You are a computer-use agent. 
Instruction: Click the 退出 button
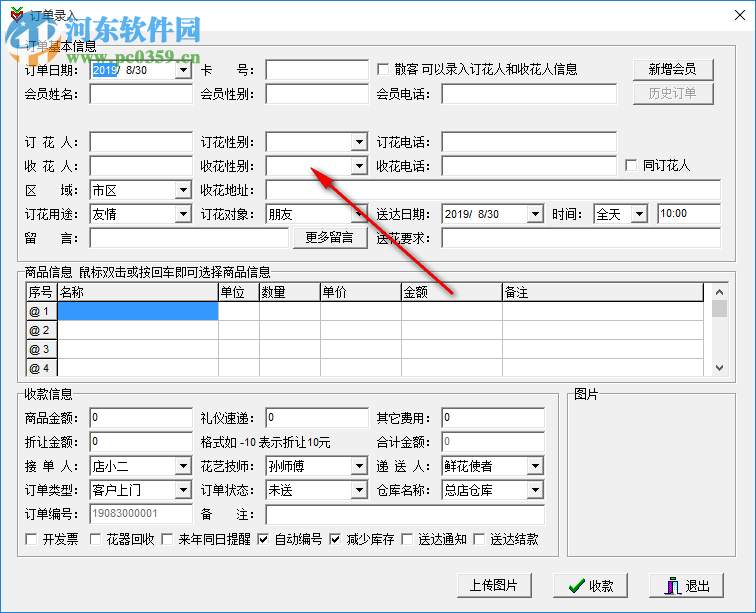coord(687,586)
